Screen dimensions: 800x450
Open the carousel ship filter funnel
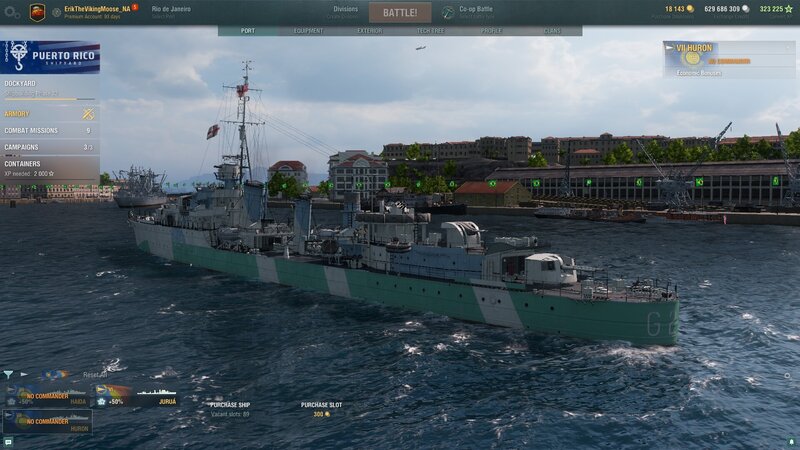(9, 374)
